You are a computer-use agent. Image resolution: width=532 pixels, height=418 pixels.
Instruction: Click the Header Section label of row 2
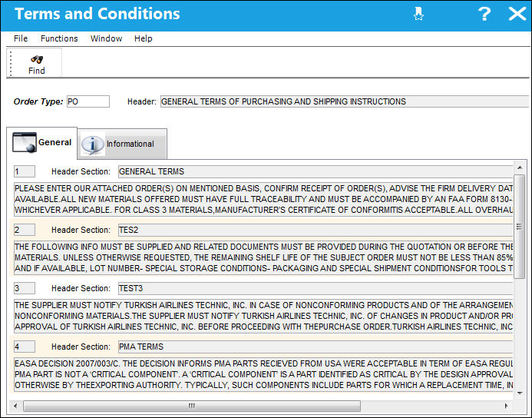[x=81, y=230]
